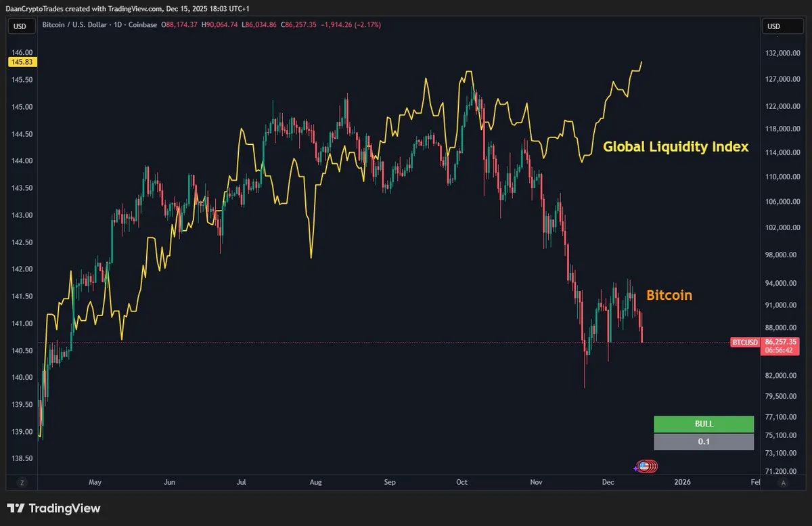Click the Oct label on time axis
The width and height of the screenshot is (812, 526).
tap(461, 483)
